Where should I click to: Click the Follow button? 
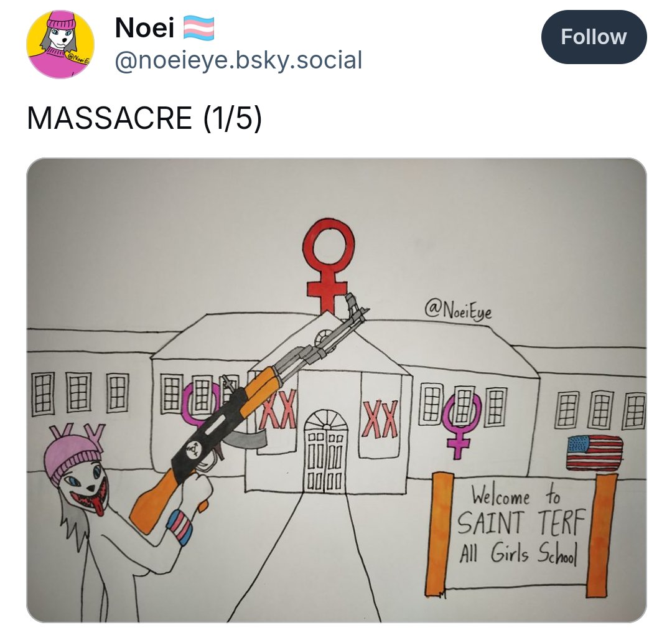tap(594, 37)
